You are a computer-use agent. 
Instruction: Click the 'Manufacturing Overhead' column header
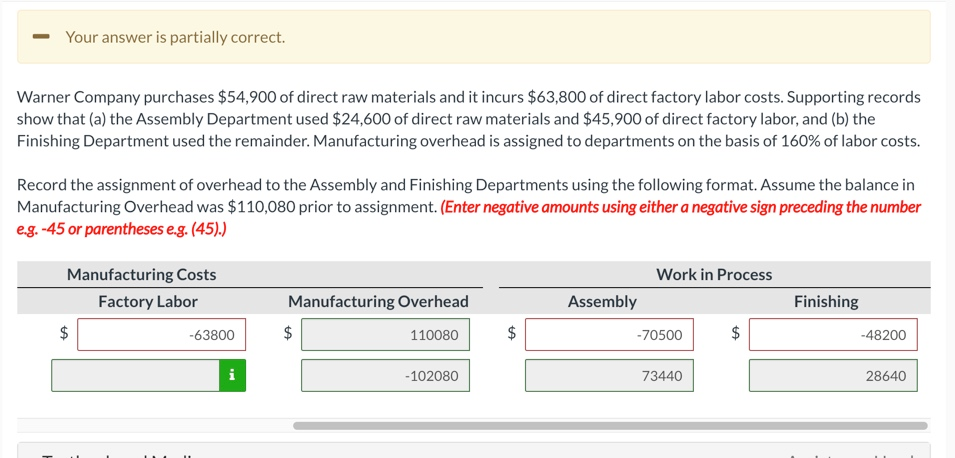click(x=378, y=301)
